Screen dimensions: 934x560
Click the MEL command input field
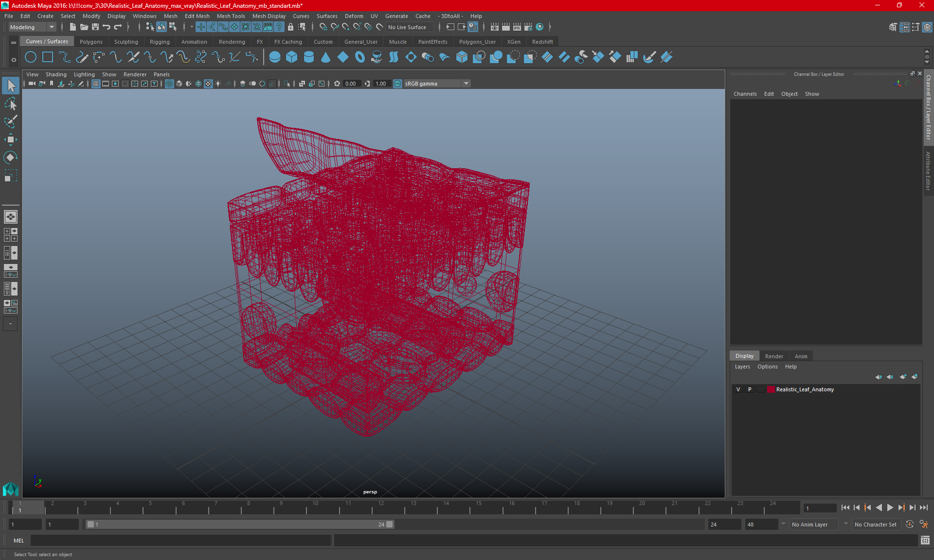pos(181,541)
